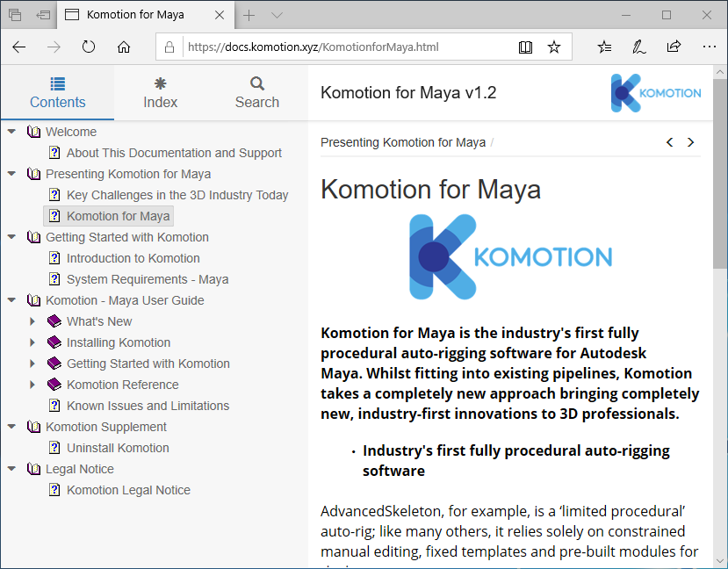
Task: Expand the What's New section
Action: 32,321
